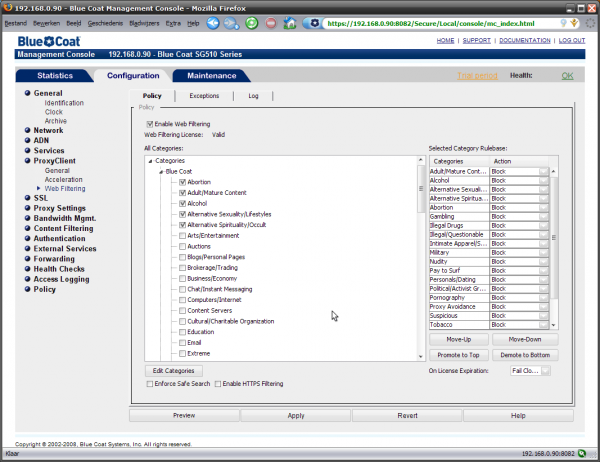This screenshot has width=600, height=462.
Task: Click the Apply button
Action: [296, 416]
